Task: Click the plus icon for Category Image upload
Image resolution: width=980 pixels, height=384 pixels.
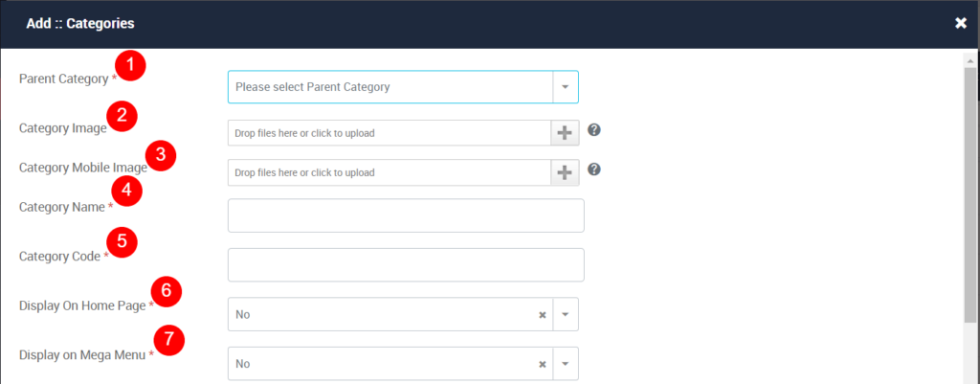Action: tap(565, 132)
